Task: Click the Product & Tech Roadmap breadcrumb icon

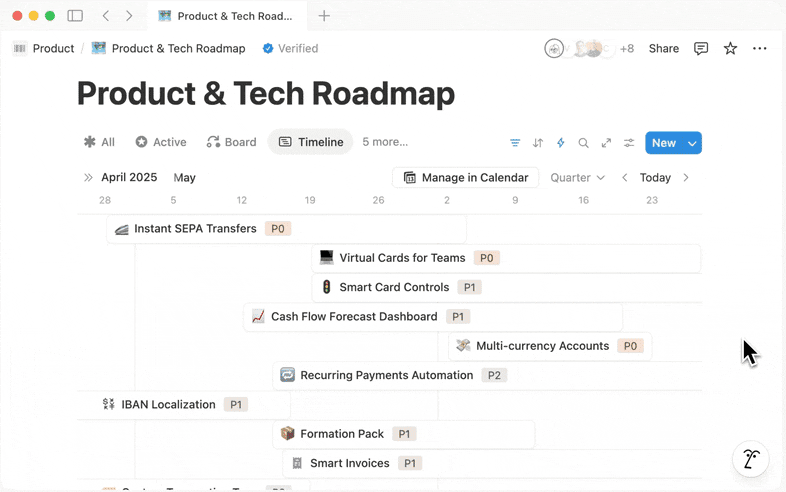Action: point(99,48)
